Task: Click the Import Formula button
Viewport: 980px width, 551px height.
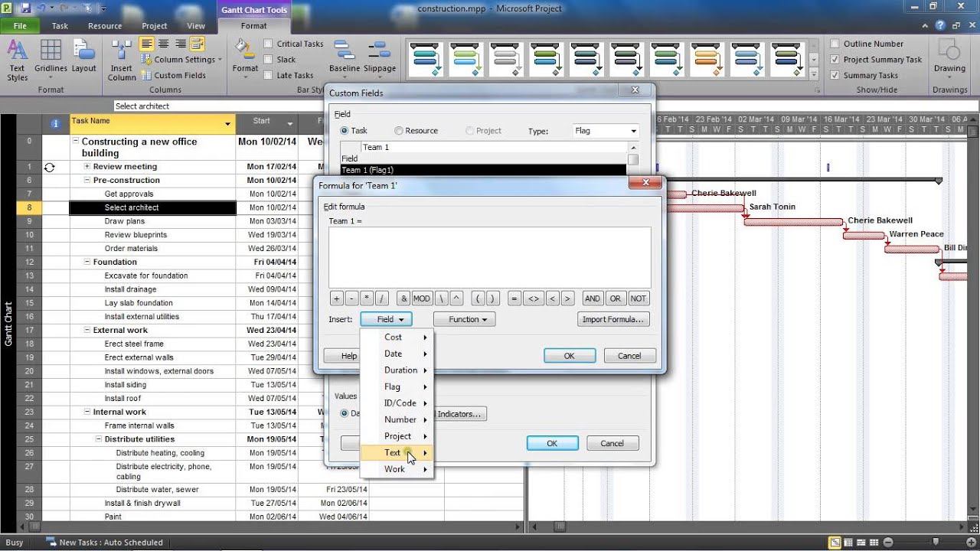Action: pyautogui.click(x=614, y=319)
